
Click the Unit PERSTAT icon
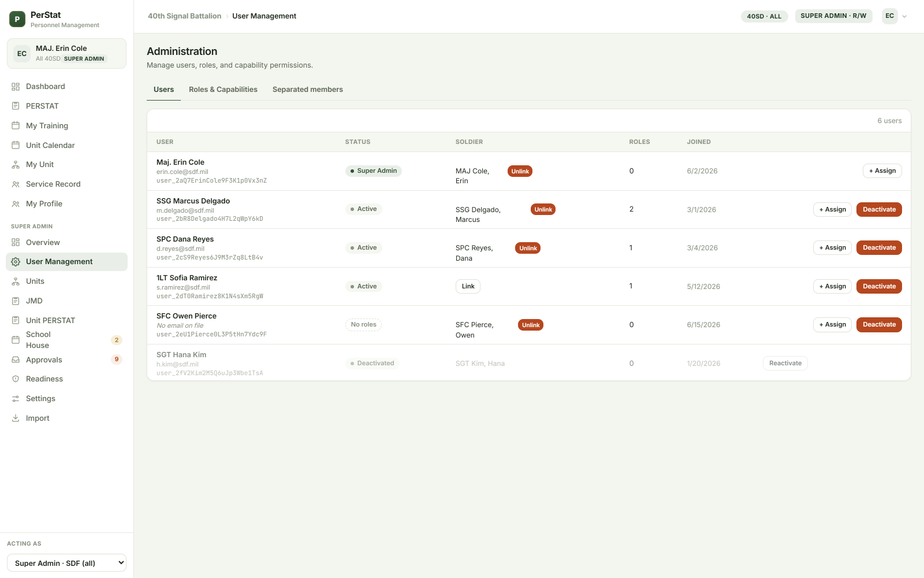(16, 321)
